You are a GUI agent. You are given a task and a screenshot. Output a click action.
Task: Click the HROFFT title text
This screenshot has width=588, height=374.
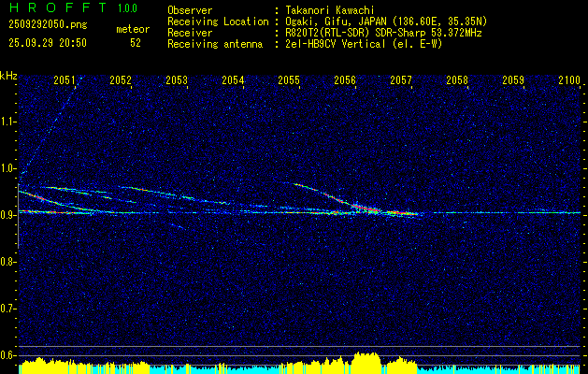click(58, 7)
